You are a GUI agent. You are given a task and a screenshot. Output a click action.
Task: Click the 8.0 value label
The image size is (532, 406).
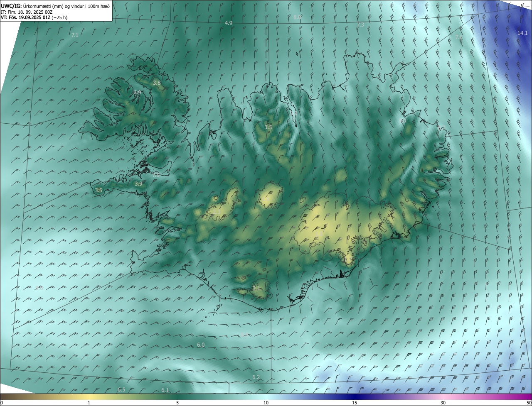297,17
